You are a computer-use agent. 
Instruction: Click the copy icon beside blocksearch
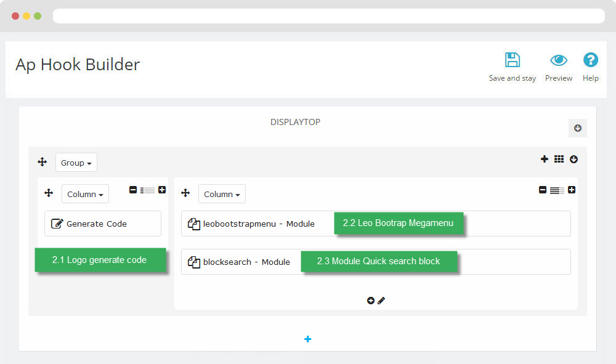193,262
